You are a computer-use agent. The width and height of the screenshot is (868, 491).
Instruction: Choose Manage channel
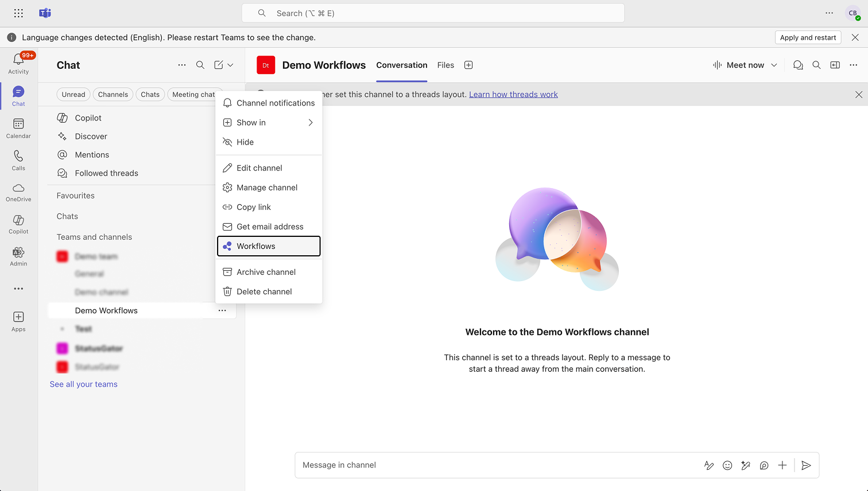click(269, 188)
